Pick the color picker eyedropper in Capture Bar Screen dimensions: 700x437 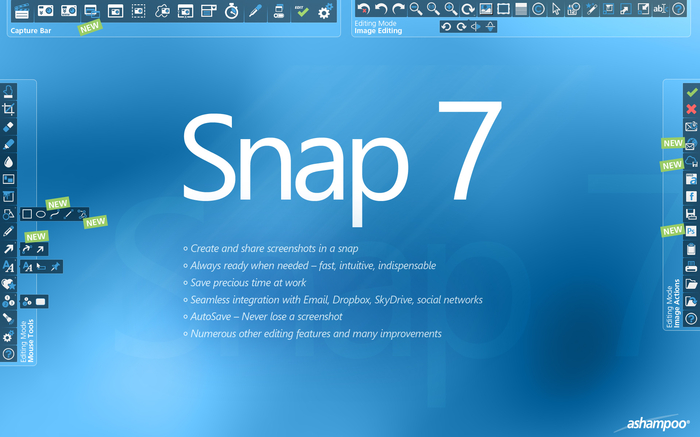[255, 11]
